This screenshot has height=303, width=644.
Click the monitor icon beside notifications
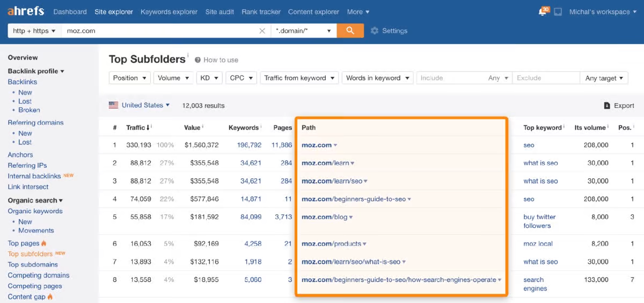[558, 12]
